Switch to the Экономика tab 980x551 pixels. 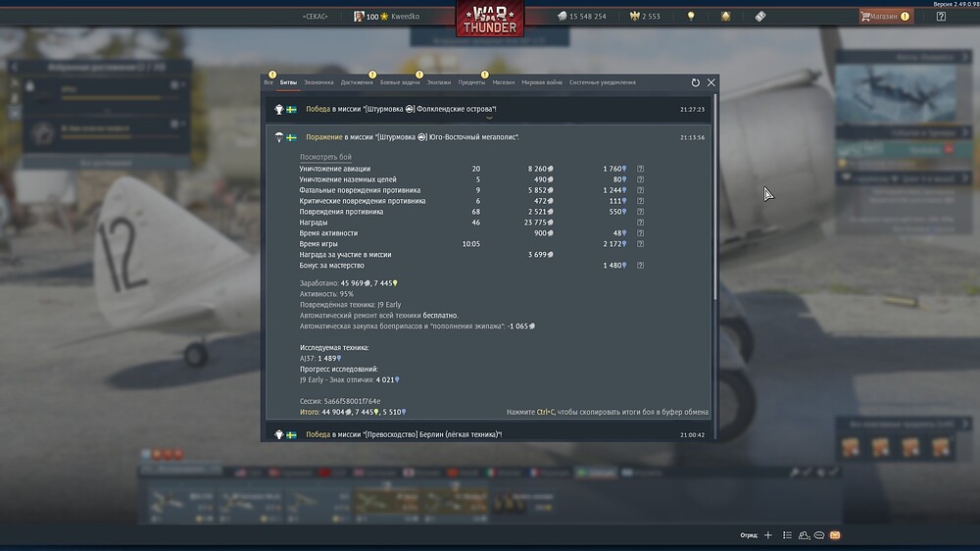[x=318, y=82]
